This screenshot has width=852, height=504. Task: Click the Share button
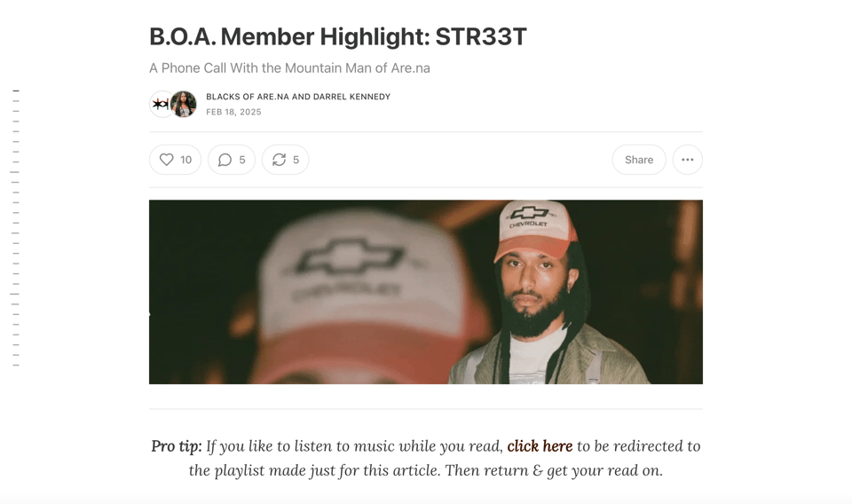click(638, 160)
